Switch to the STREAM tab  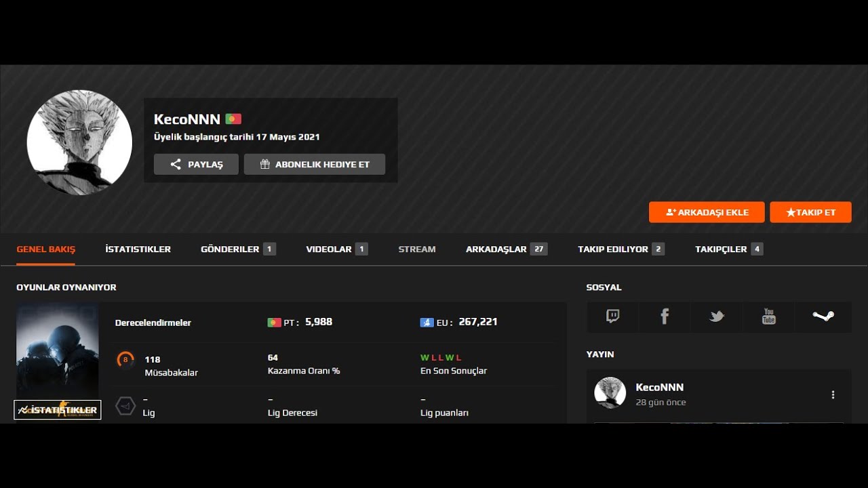(417, 249)
